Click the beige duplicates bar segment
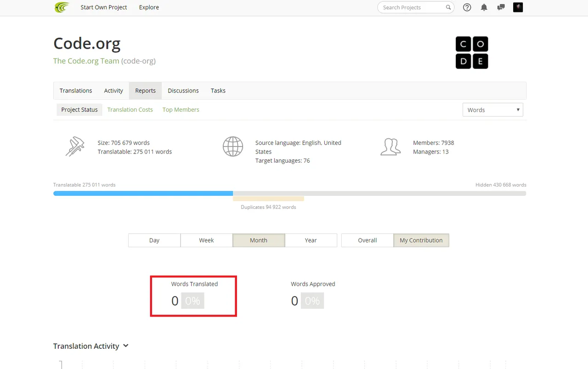588x369 pixels. point(268,199)
